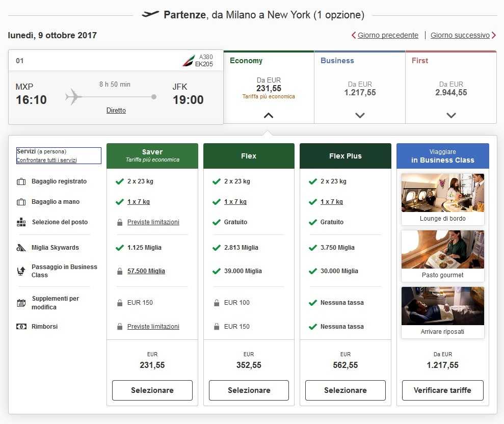This screenshot has height=424, width=504.
Task: Click the checkmark beside 3.750 Miglia
Action: click(313, 248)
